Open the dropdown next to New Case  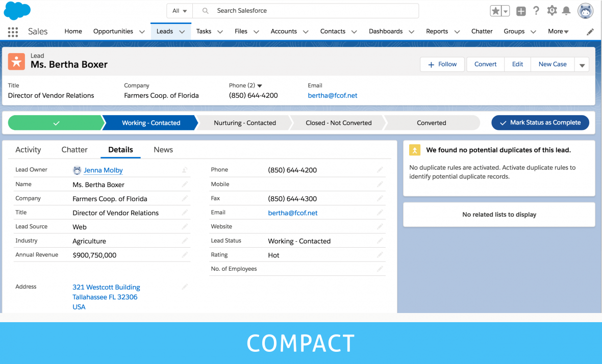tap(582, 64)
